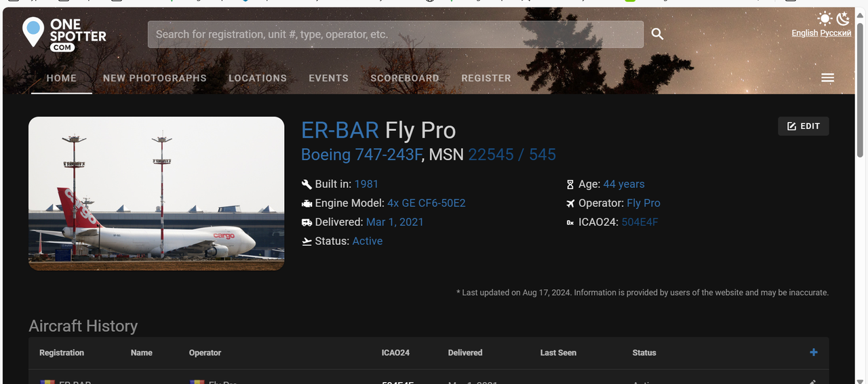The image size is (868, 384).
Task: Click the hourglass Age icon
Action: [x=570, y=184]
